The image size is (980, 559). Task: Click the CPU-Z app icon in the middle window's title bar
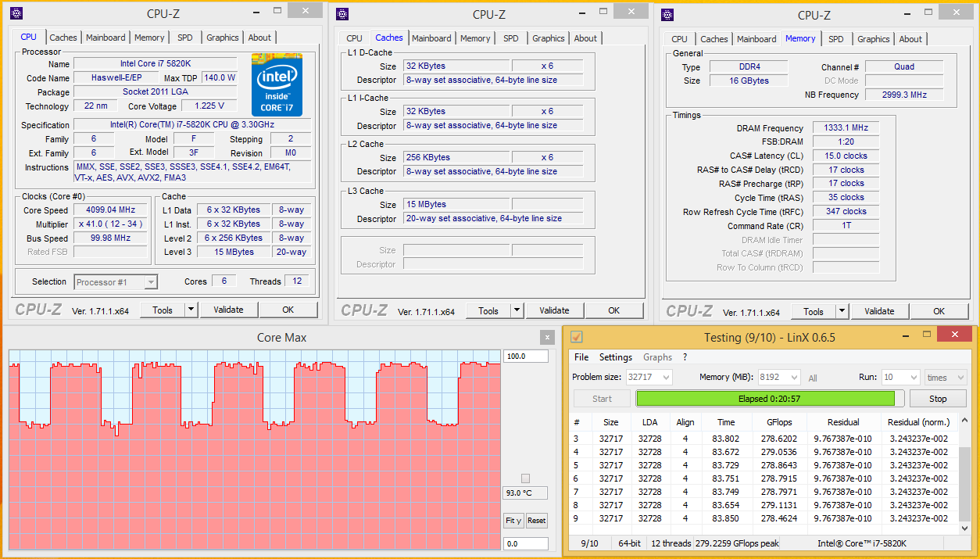pos(342,13)
